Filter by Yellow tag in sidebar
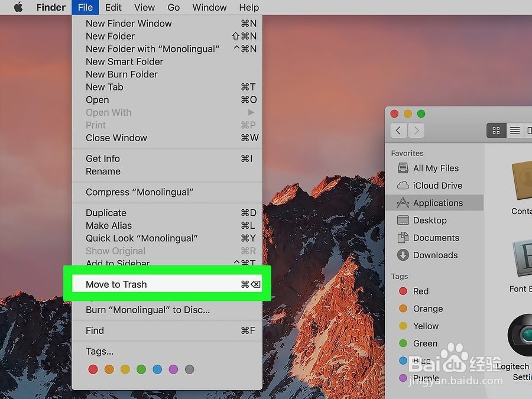Image resolution: width=532 pixels, height=399 pixels. [x=434, y=326]
